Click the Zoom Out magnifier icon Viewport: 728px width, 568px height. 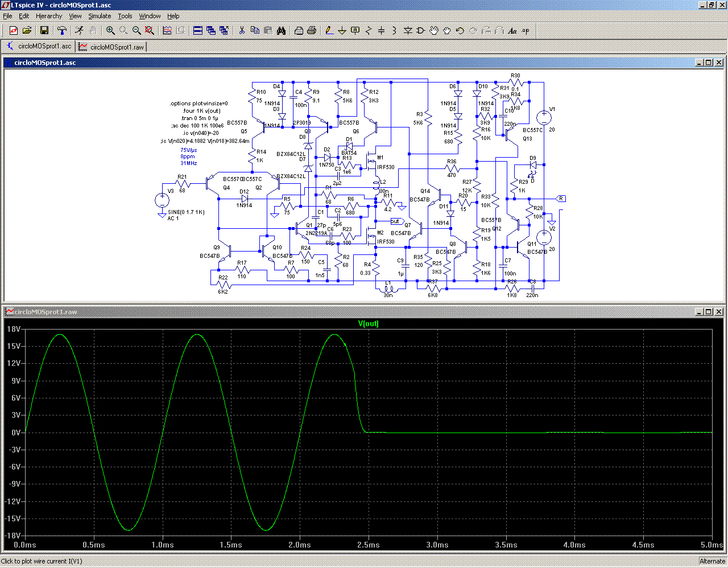pyautogui.click(x=136, y=31)
